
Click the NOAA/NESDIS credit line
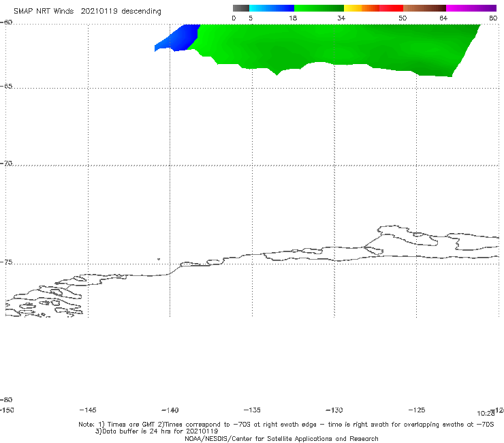pyautogui.click(x=281, y=439)
